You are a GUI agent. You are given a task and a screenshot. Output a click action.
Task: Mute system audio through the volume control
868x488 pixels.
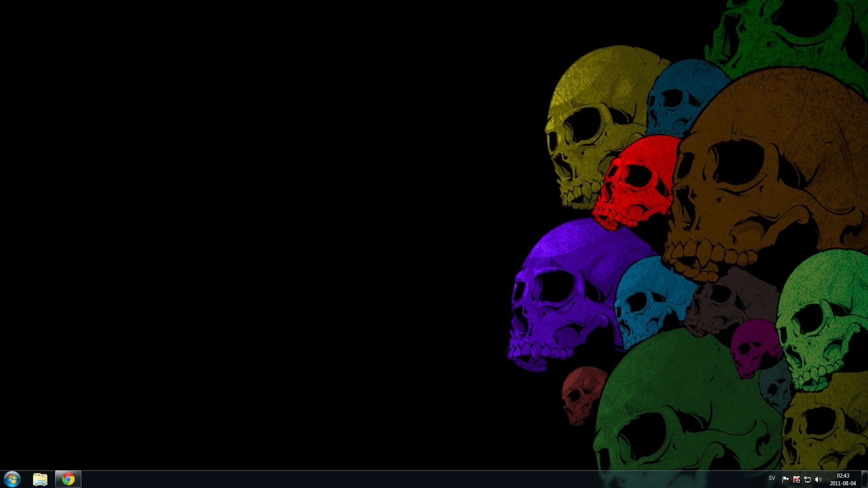pyautogui.click(x=818, y=479)
